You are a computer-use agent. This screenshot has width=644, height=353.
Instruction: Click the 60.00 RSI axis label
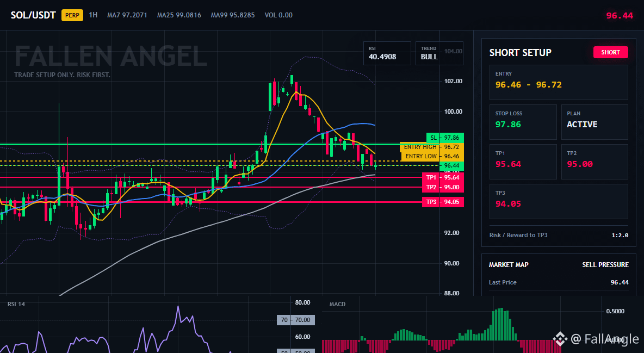pyautogui.click(x=303, y=337)
